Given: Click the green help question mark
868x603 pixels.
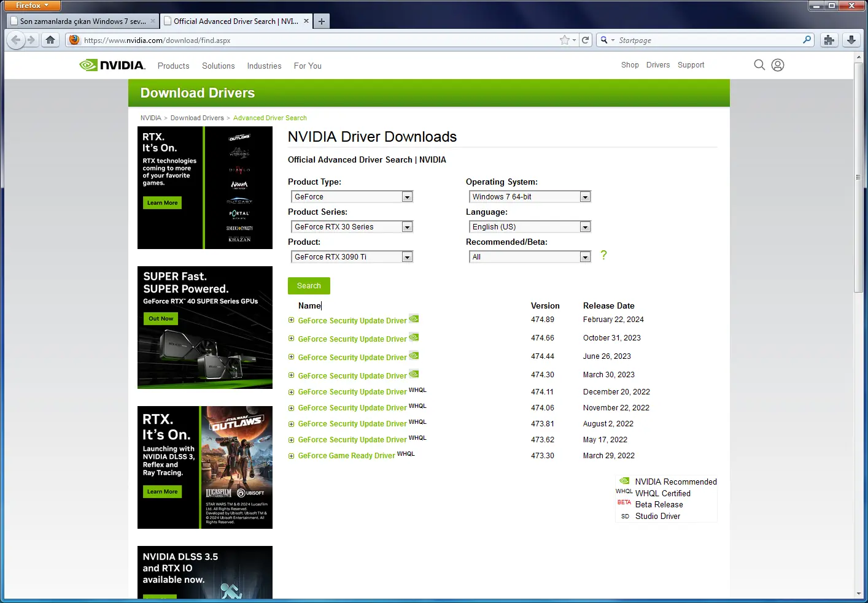Looking at the screenshot, I should pos(603,255).
